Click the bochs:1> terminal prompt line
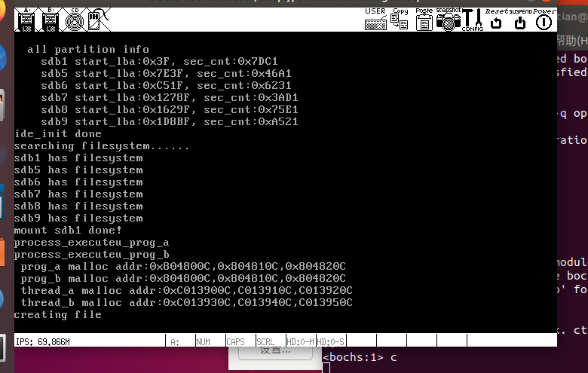The height and width of the screenshot is (373, 588). click(360, 357)
